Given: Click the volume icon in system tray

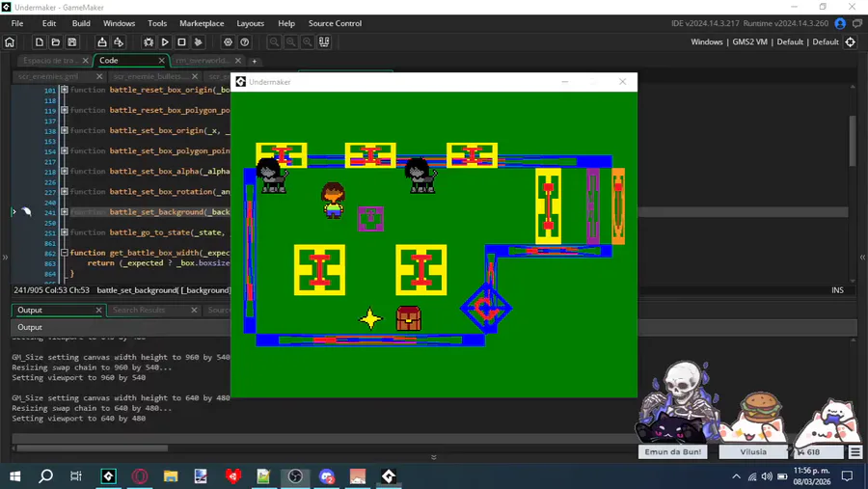Looking at the screenshot, I should pyautogui.click(x=767, y=476).
